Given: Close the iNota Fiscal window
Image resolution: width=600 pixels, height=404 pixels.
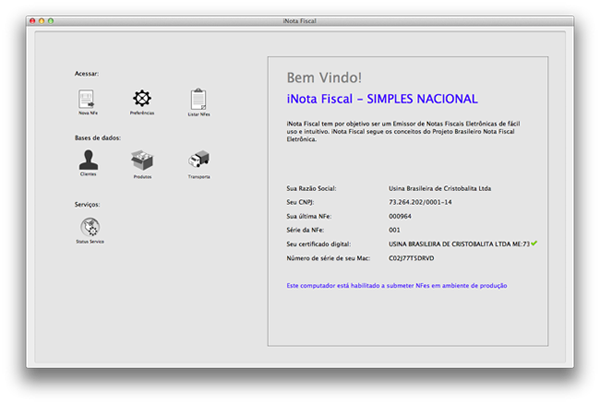Looking at the screenshot, I should 33,21.
